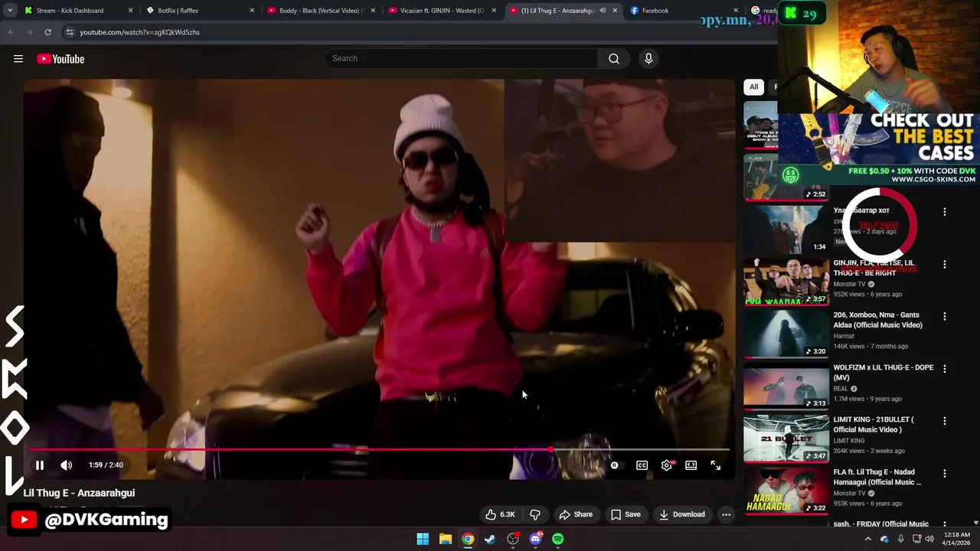Image resolution: width=980 pixels, height=551 pixels.
Task: Open options for 'FLA ft. Lil Thug E' video
Action: pos(944,474)
